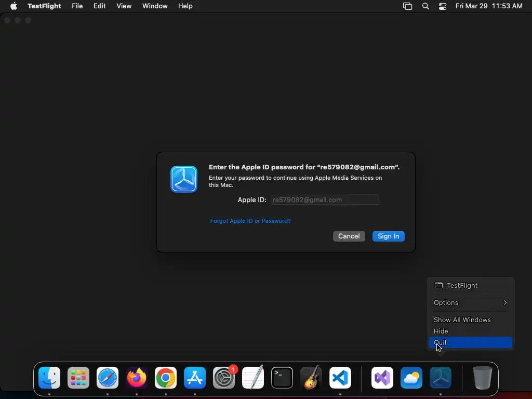Screen dimensions: 532x399
Task: Cancel the Apple ID password dialog
Action: click(349, 236)
